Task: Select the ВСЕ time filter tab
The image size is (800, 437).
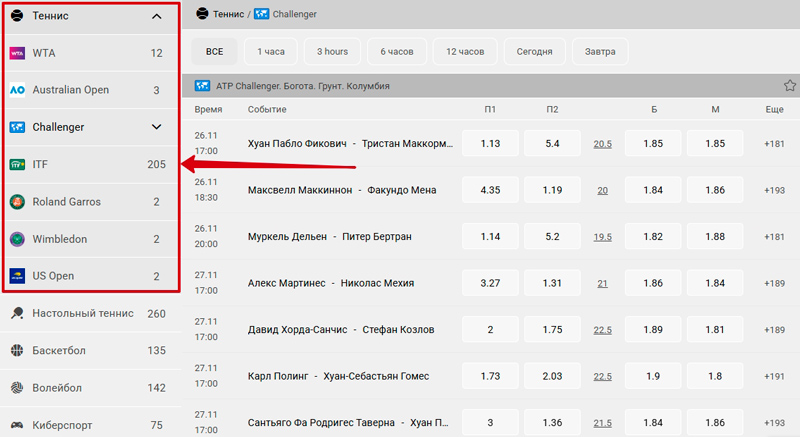Action: tap(214, 51)
